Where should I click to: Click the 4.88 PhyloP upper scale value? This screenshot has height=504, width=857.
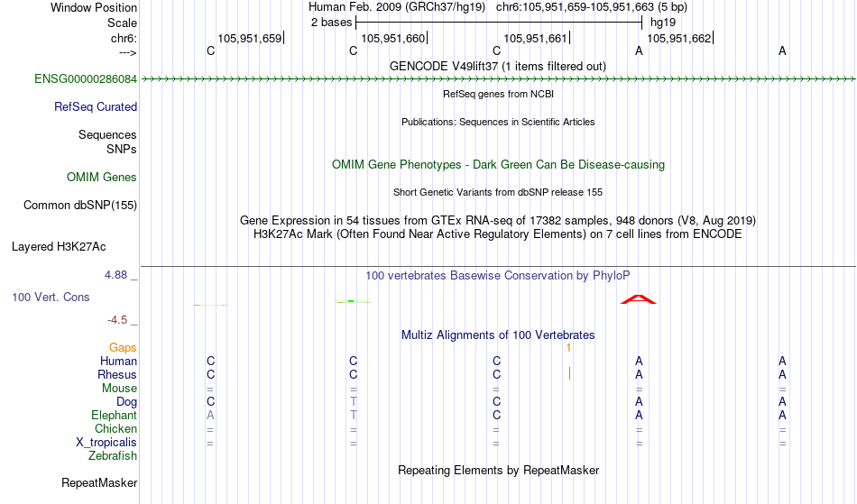pos(115,275)
